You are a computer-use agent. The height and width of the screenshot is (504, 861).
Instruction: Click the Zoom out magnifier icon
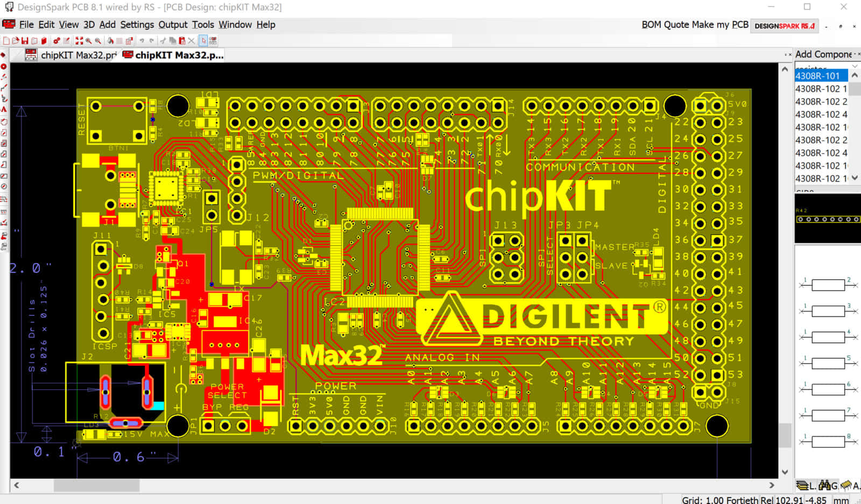click(98, 41)
